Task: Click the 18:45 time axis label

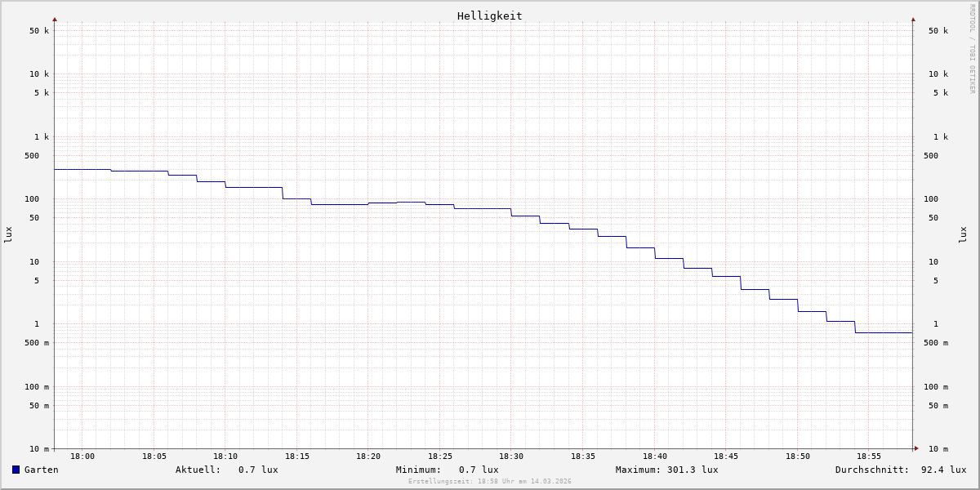Action: pos(726,457)
